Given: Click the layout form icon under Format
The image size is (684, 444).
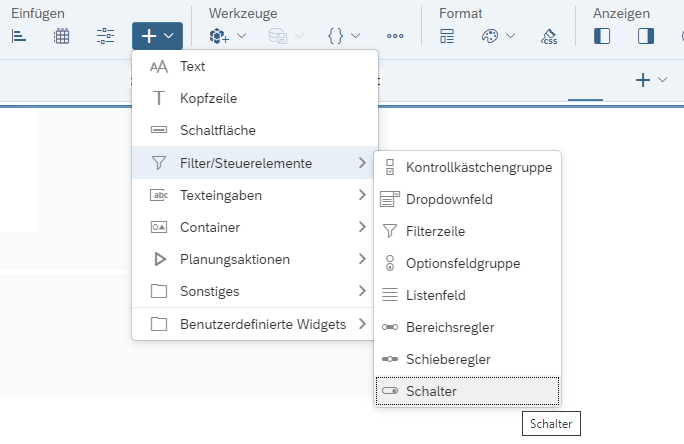Looking at the screenshot, I should point(447,36).
